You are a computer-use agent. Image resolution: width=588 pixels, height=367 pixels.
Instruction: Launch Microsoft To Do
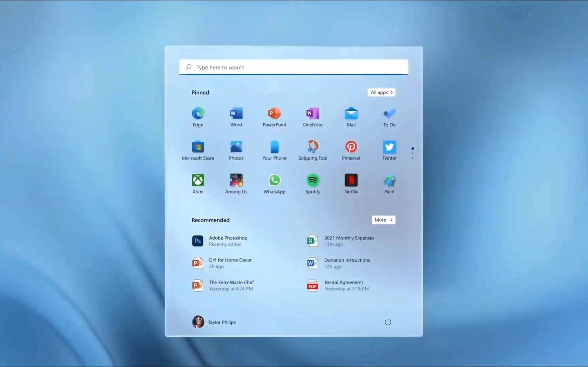(389, 117)
